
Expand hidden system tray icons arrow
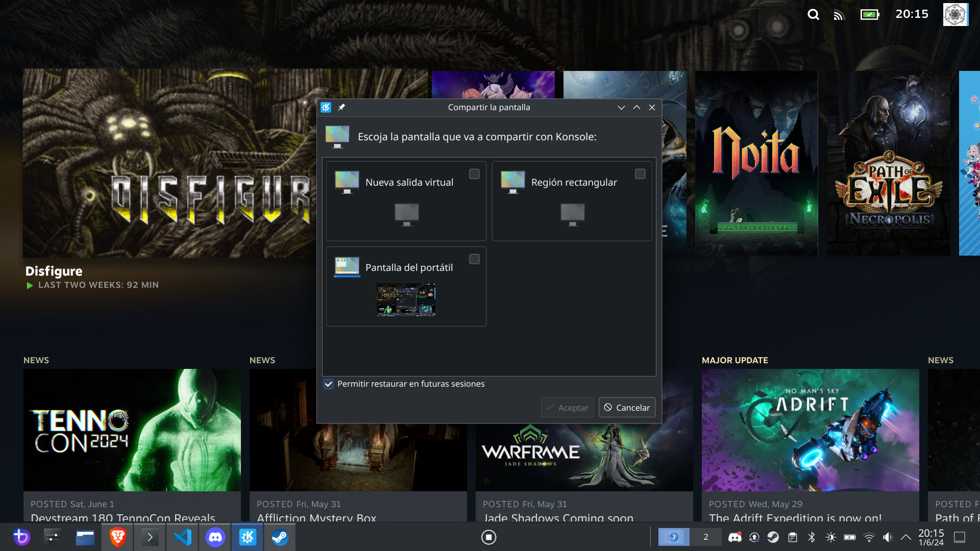pos(906,537)
